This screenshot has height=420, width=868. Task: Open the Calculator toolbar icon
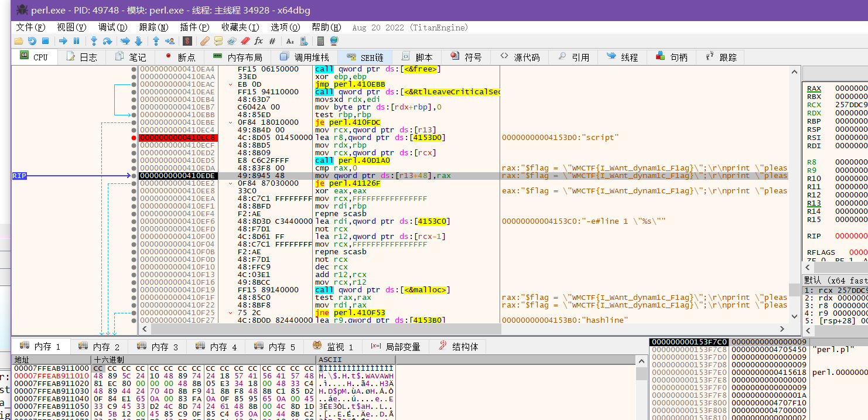click(320, 41)
